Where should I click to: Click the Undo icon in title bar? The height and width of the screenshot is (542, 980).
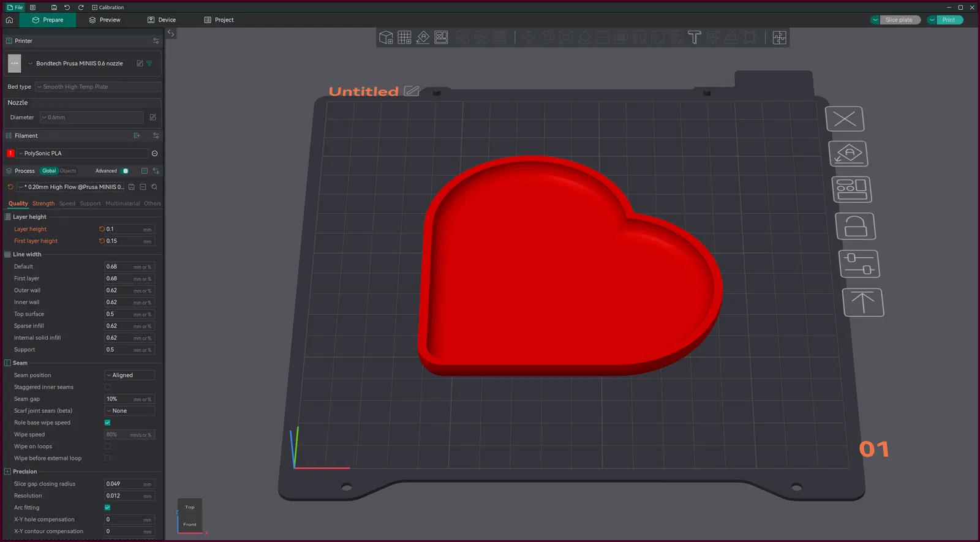click(67, 7)
